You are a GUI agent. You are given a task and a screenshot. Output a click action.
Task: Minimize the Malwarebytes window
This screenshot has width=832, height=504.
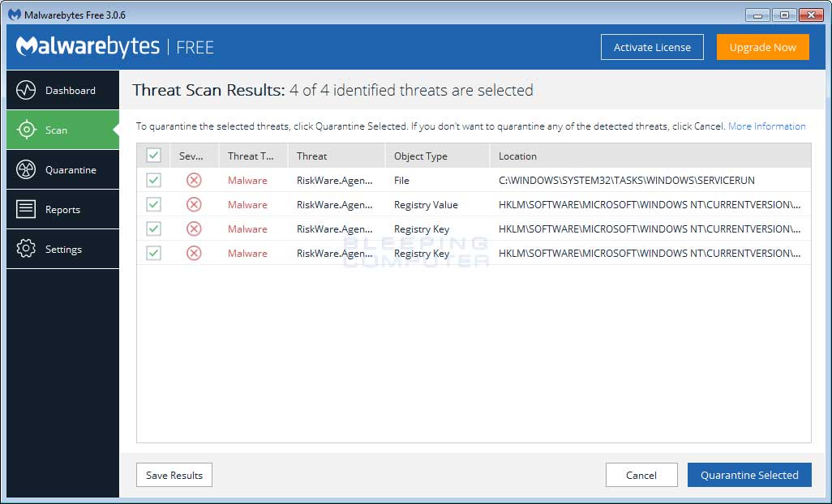757,15
